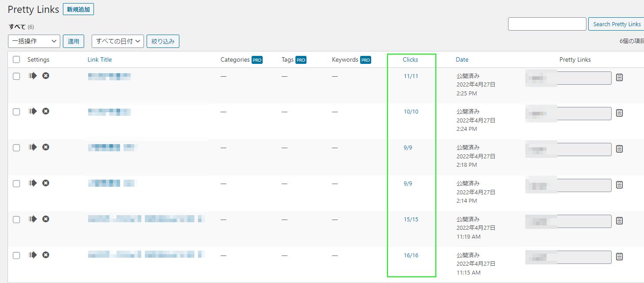This screenshot has width=644, height=283.
Task: Check the box for the 15/15 clicks row
Action: click(x=16, y=220)
